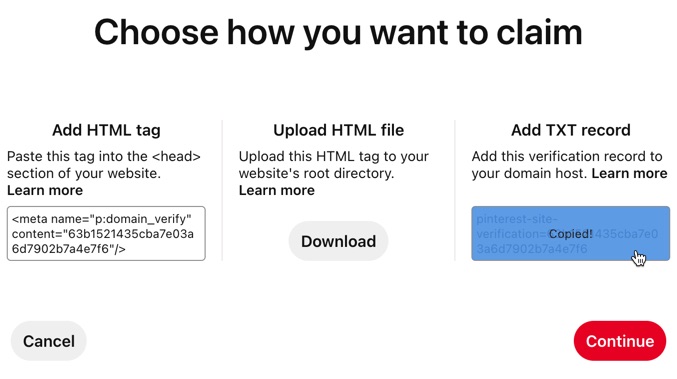
Task: Click the Upload HTML file heading
Action: point(338,130)
